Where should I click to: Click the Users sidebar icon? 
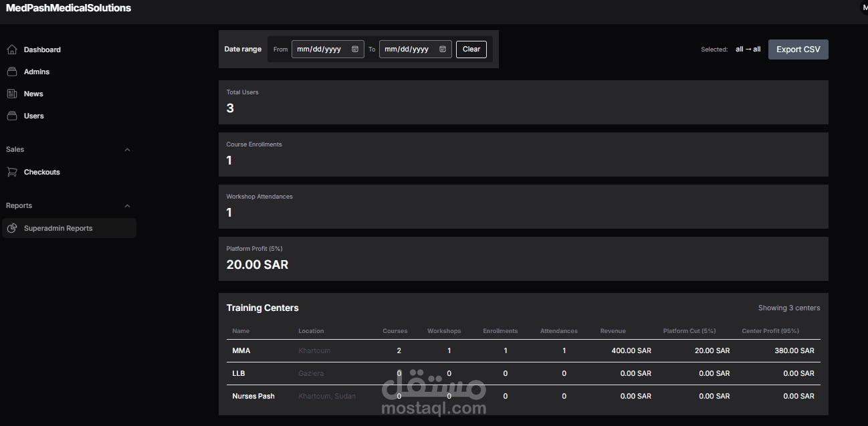point(12,116)
